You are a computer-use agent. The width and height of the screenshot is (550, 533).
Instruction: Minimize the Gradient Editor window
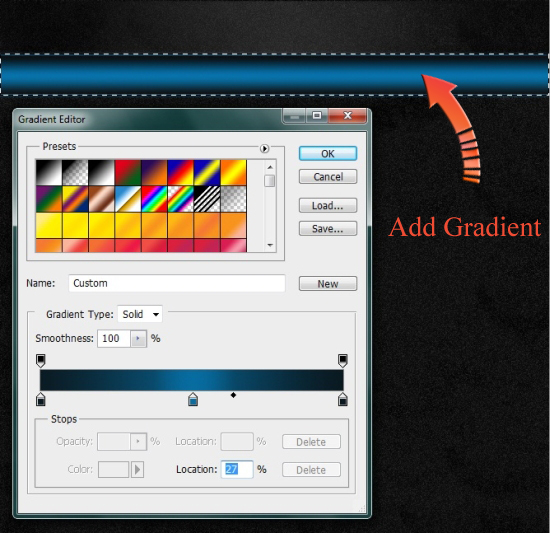[x=294, y=115]
